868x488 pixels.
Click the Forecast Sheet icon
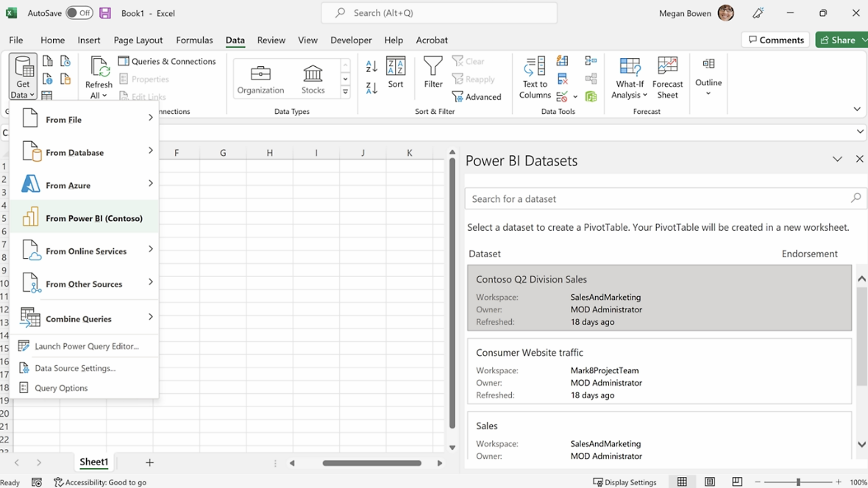tap(667, 77)
